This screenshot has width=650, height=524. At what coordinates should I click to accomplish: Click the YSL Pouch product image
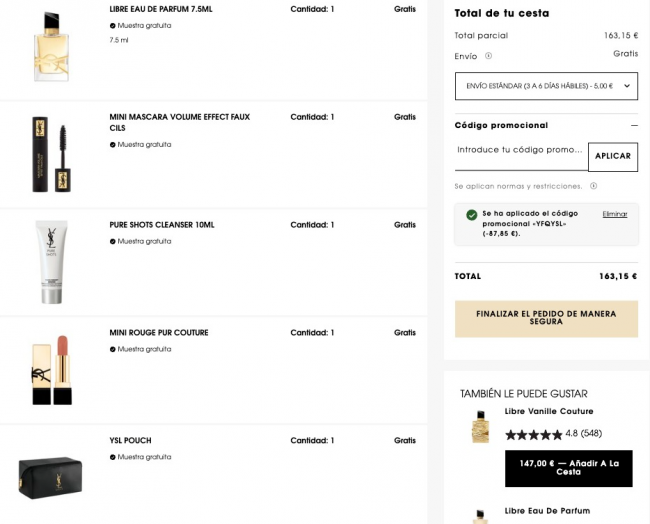(50, 477)
